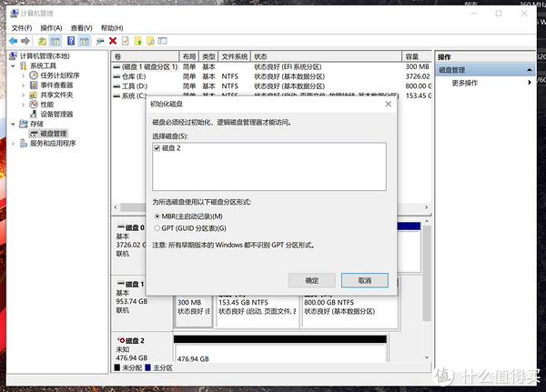Image resolution: width=546 pixels, height=392 pixels.
Task: Sort by the 卷 column header
Action: [x=145, y=56]
